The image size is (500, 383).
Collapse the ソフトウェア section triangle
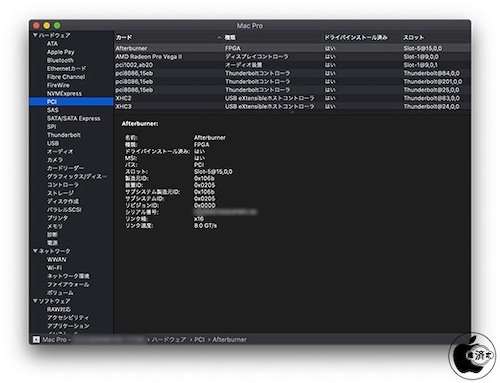pos(35,301)
